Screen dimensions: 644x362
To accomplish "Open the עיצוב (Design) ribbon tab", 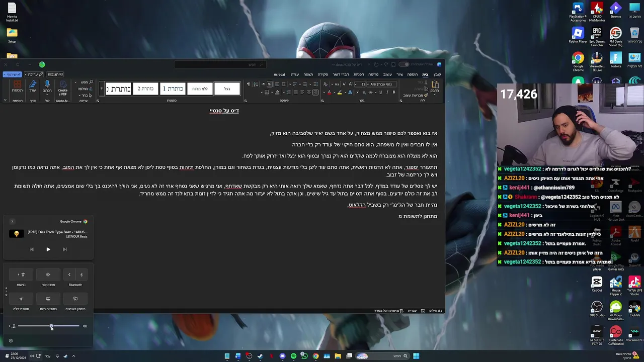I will tap(387, 74).
